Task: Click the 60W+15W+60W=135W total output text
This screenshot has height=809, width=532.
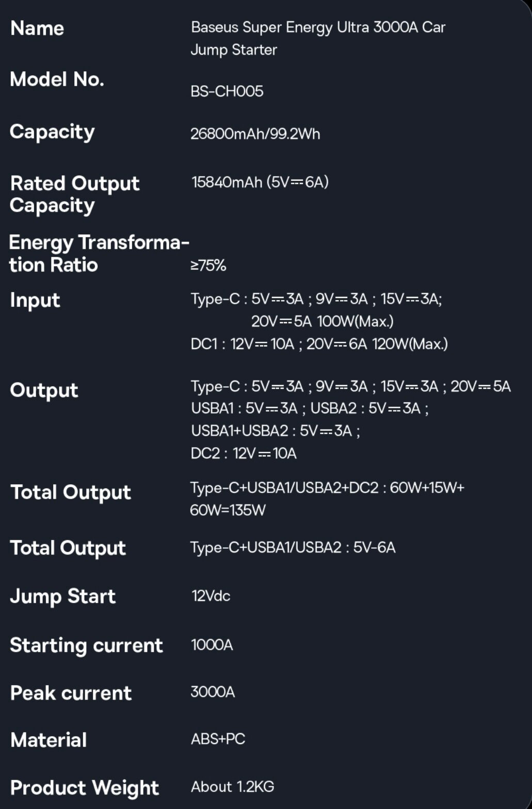Action: (327, 499)
